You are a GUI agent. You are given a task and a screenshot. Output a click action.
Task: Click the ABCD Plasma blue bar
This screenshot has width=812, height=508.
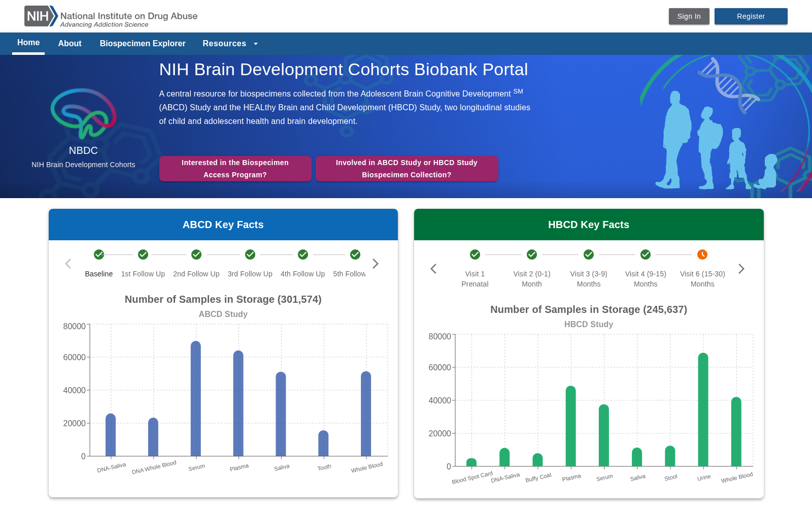click(x=239, y=403)
